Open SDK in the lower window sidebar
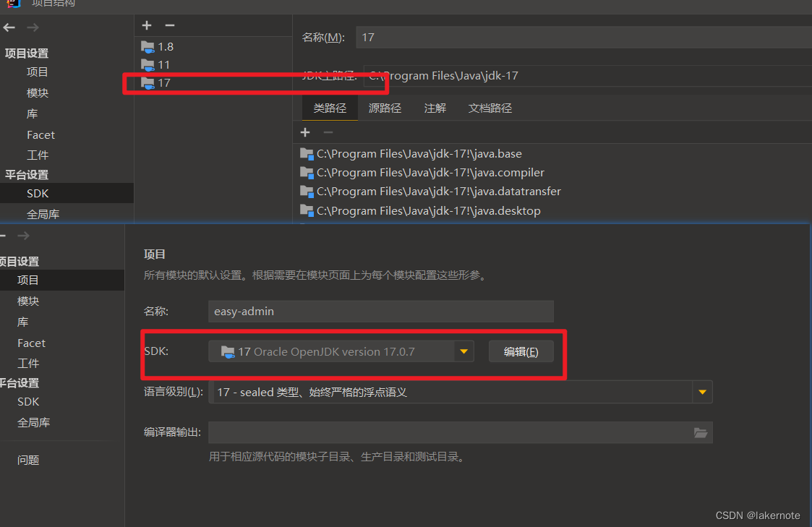 coord(28,402)
